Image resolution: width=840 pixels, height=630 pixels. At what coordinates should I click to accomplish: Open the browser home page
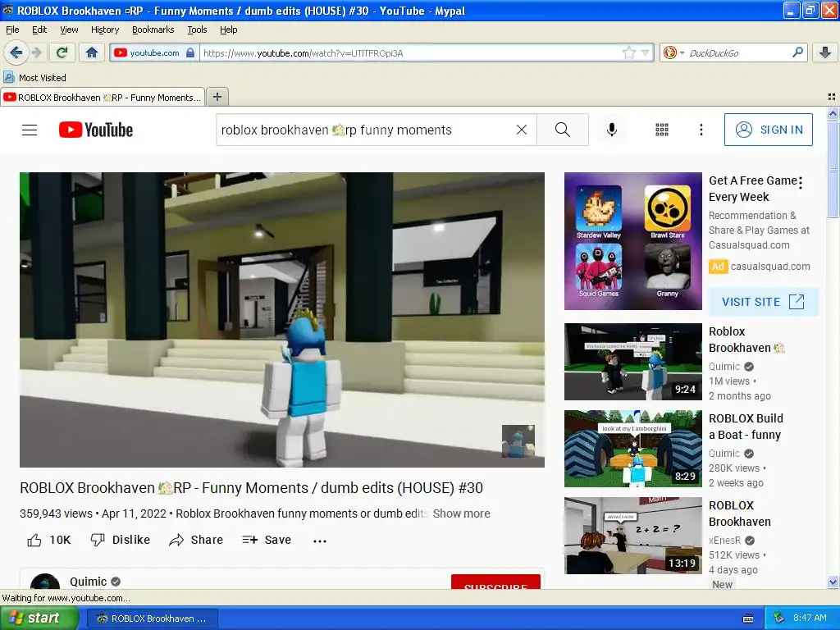point(92,52)
